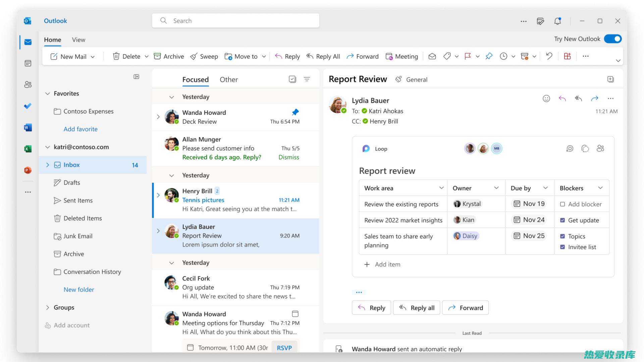Show more apps in left rail
The height and width of the screenshot is (362, 644).
tap(28, 192)
